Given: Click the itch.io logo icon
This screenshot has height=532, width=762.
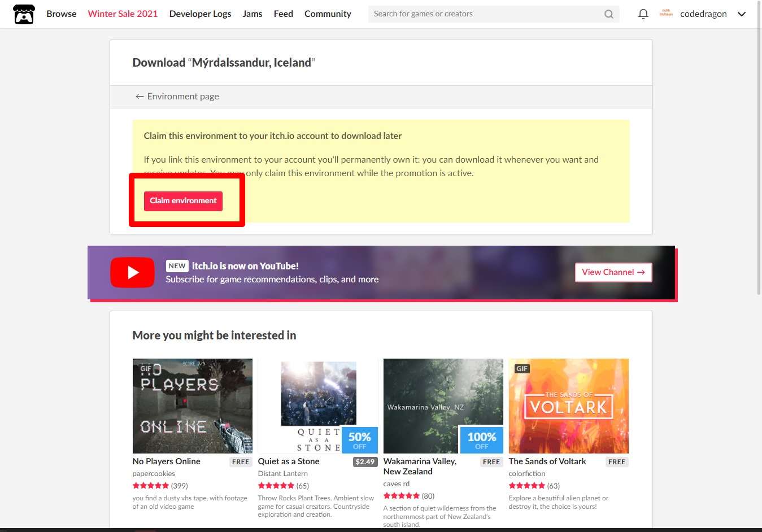Looking at the screenshot, I should point(24,14).
